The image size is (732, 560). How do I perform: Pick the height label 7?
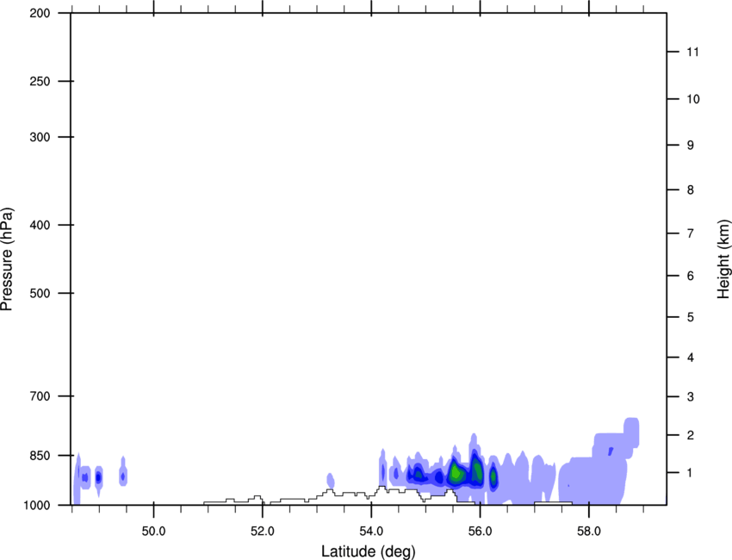691,233
